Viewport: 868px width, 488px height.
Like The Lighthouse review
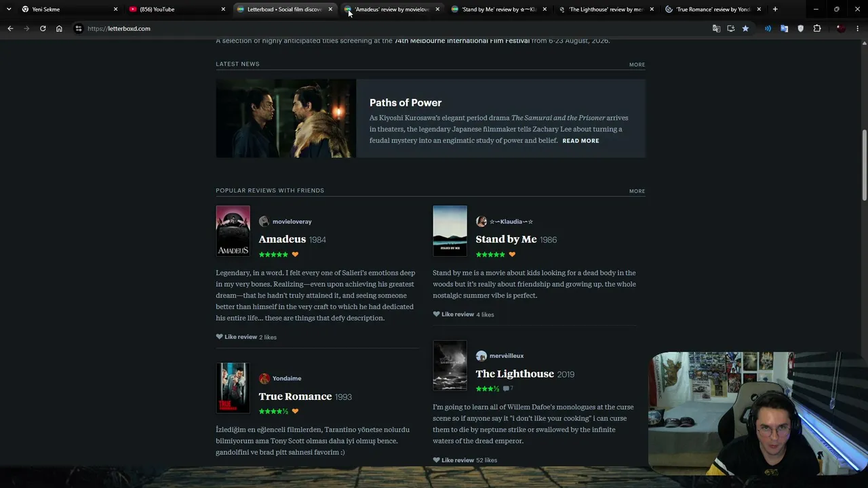point(453,460)
